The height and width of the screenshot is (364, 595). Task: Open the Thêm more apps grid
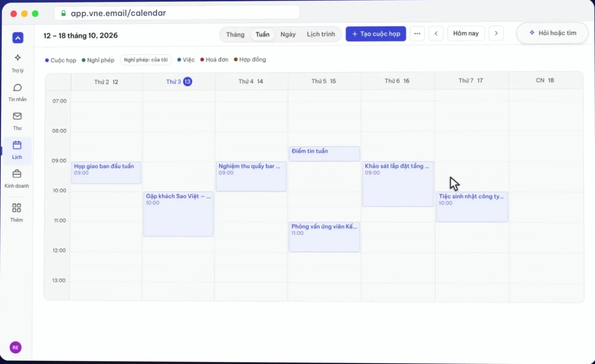click(x=16, y=212)
